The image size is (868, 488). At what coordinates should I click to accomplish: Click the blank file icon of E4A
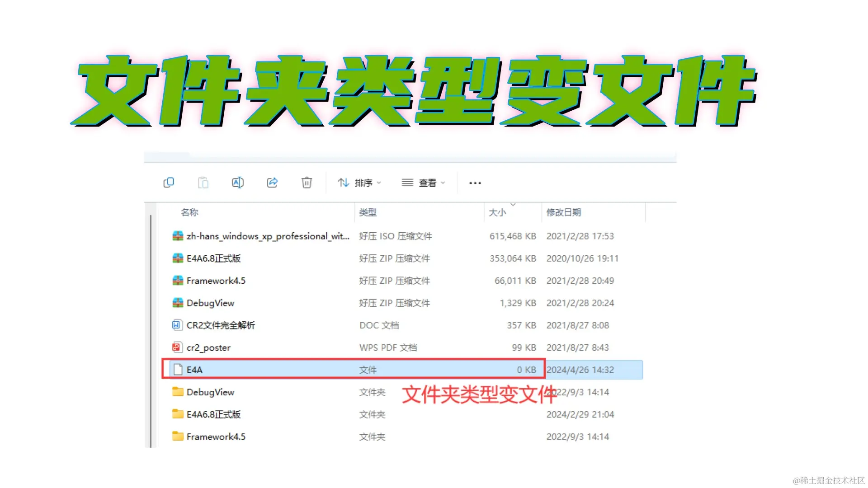pos(177,369)
